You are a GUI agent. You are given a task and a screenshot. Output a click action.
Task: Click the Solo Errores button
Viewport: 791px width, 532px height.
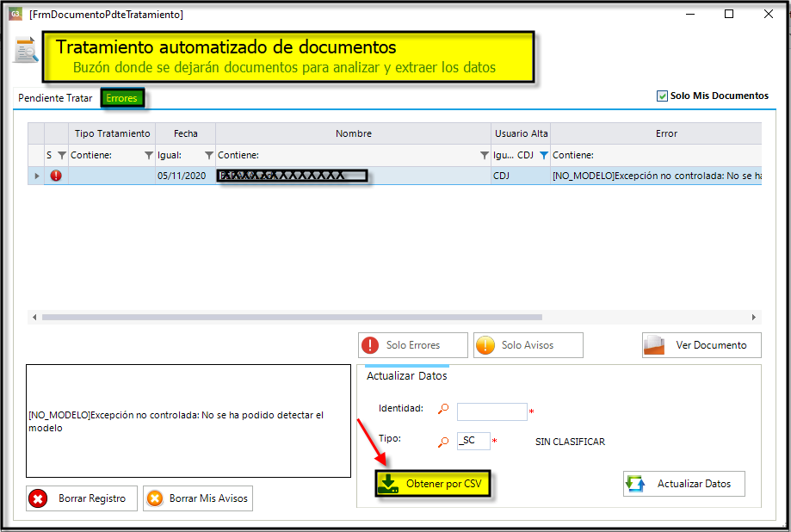pos(413,345)
